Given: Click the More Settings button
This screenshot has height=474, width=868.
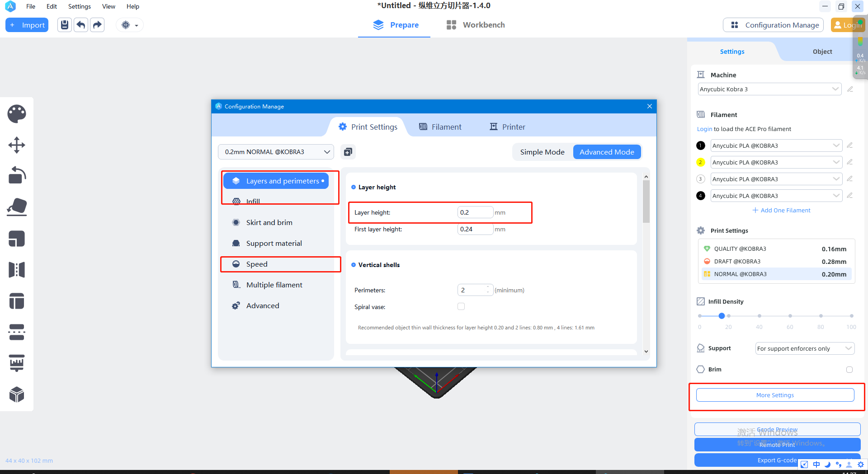Looking at the screenshot, I should coord(775,395).
